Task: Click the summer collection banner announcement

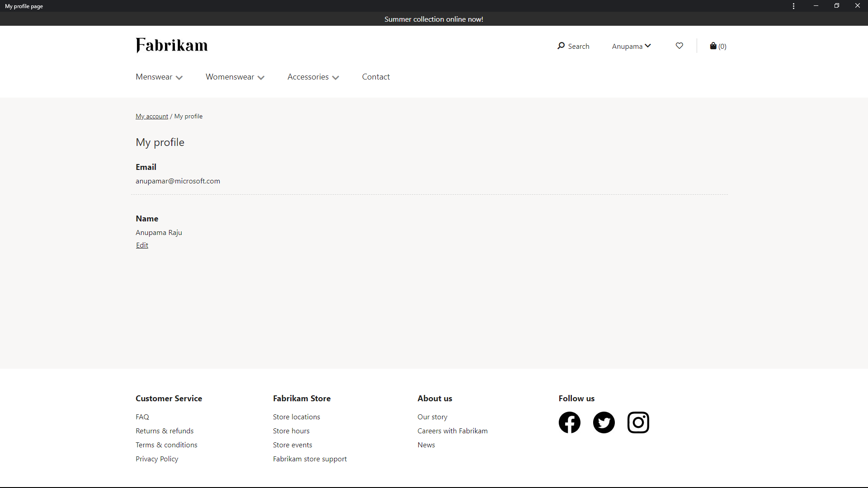Action: [434, 19]
